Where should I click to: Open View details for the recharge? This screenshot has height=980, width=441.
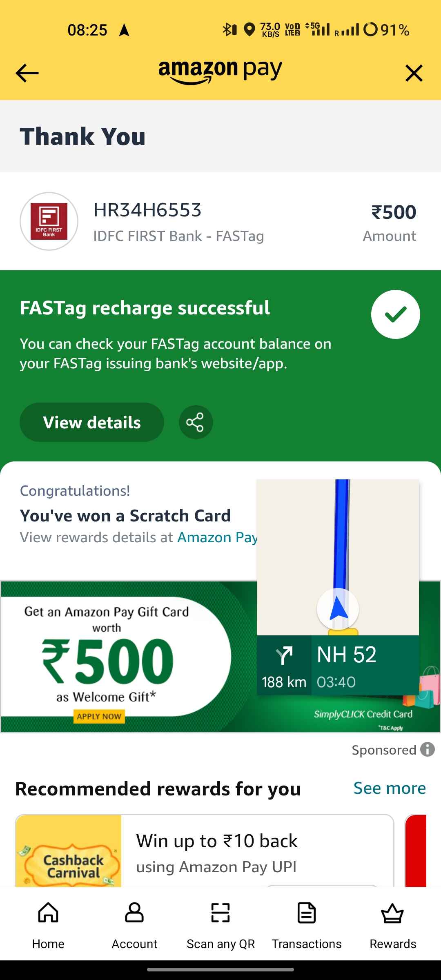click(x=92, y=422)
